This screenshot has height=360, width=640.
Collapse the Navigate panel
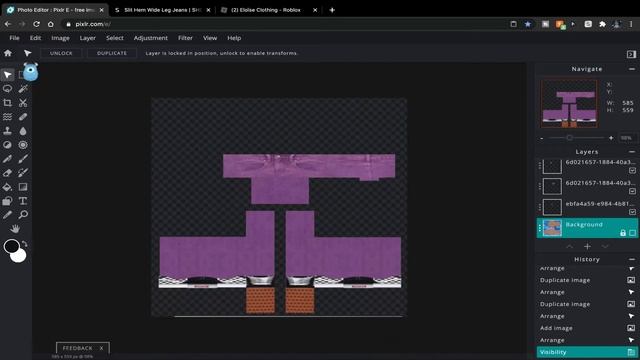(x=632, y=69)
